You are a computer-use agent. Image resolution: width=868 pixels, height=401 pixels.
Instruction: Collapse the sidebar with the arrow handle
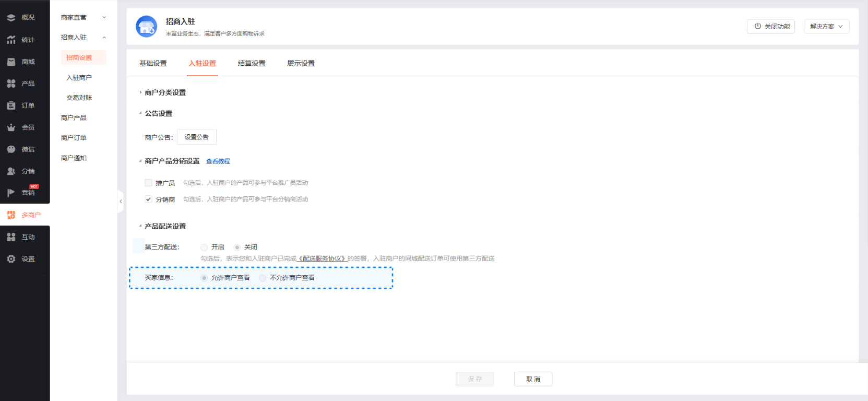pyautogui.click(x=121, y=201)
